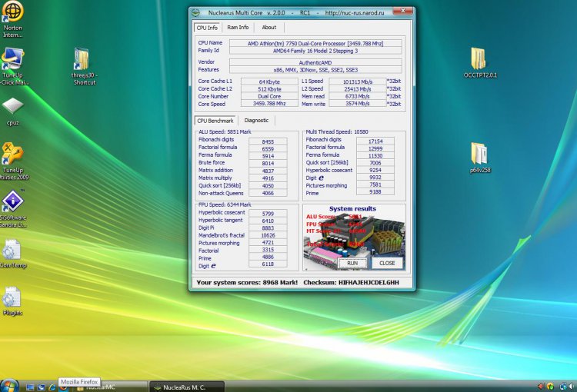Click the CLOSE button in System results
This screenshot has height=392, width=577.
387,263
